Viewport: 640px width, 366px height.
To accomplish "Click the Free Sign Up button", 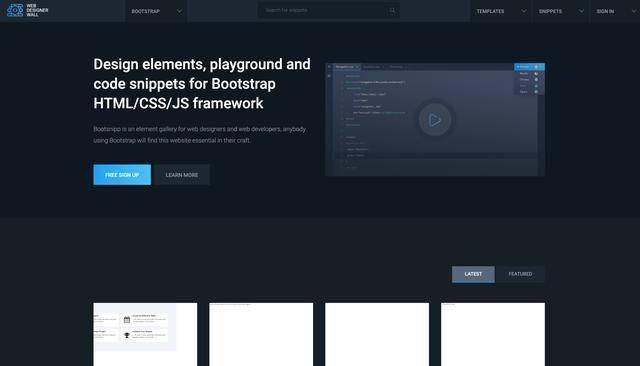I will pyautogui.click(x=122, y=175).
